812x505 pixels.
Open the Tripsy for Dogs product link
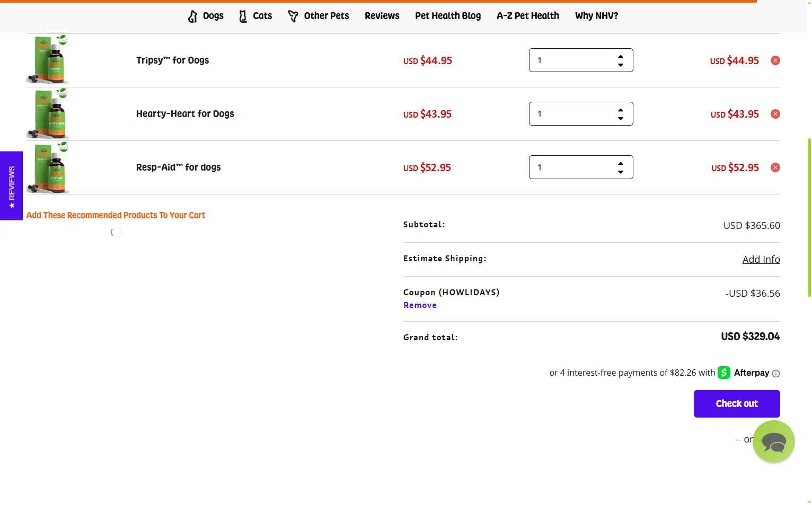[x=172, y=60]
